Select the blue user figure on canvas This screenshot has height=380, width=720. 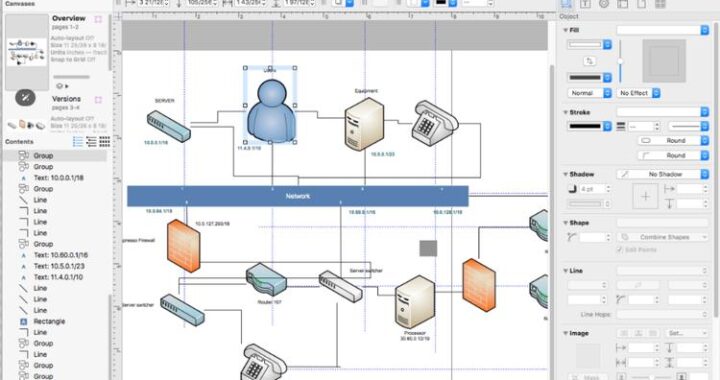pos(271,111)
